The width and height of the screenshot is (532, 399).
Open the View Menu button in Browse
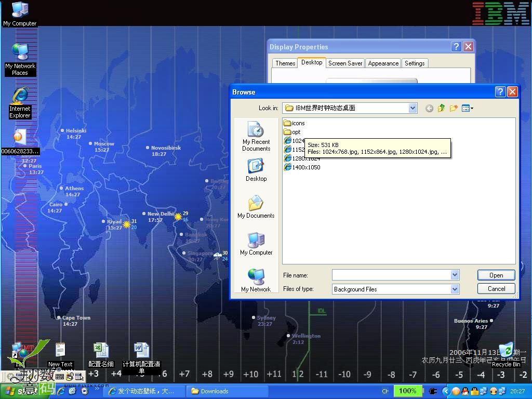(468, 108)
